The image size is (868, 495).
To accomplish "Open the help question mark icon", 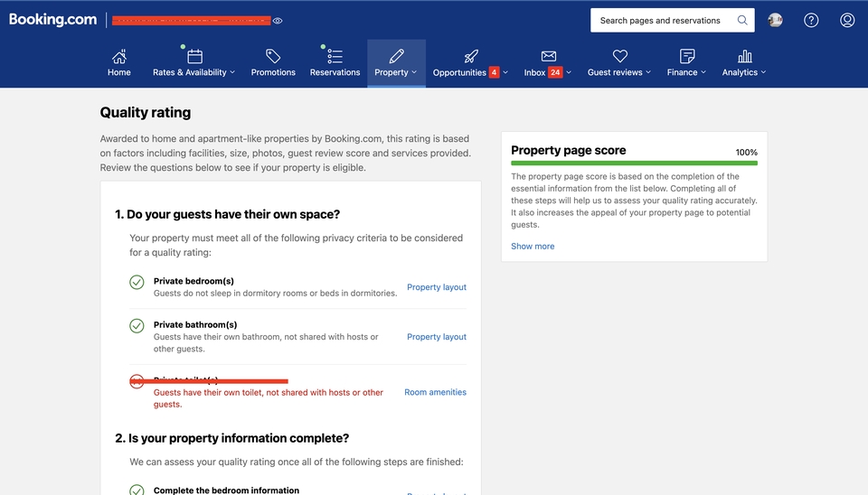I will point(811,21).
